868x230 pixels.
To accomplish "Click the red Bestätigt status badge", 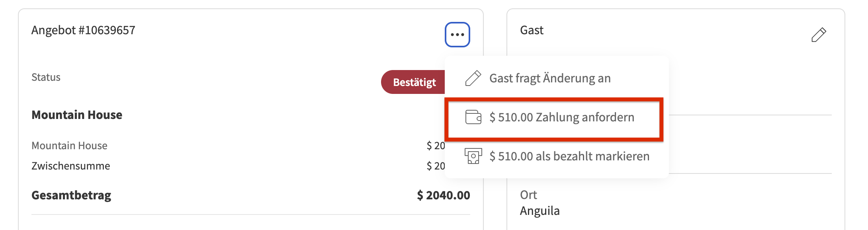I will (413, 82).
